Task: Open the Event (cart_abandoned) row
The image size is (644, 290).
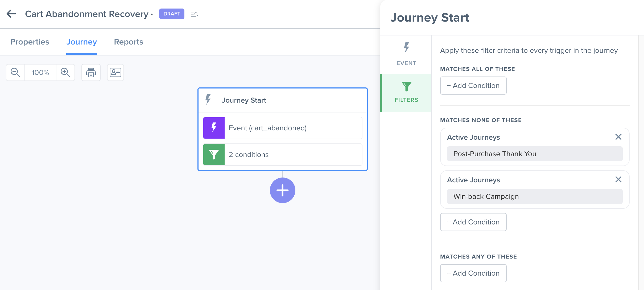Action: tap(283, 128)
